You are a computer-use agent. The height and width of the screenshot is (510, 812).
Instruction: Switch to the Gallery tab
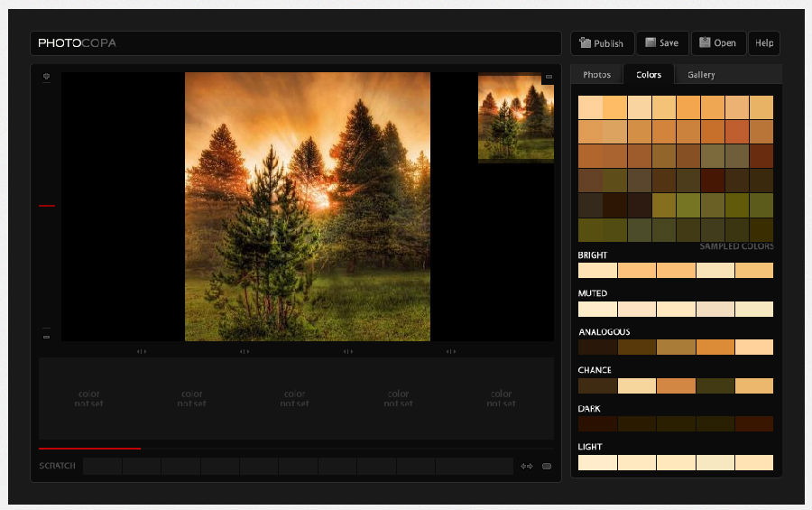coord(701,75)
